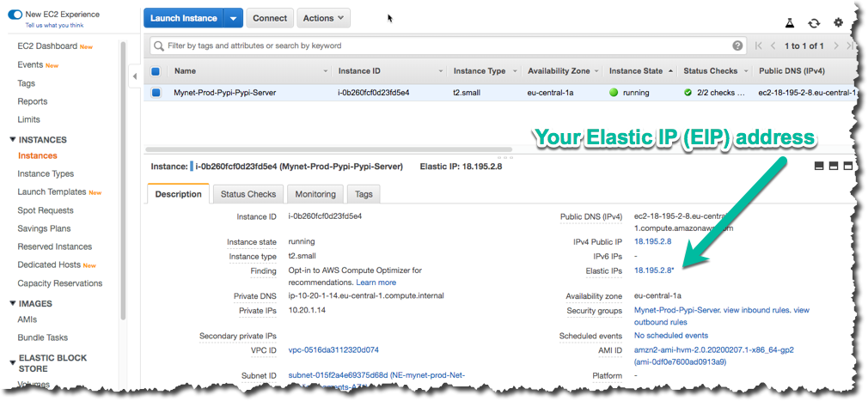The width and height of the screenshot is (868, 401).
Task: Open Tags in the sidebar
Action: 26,83
